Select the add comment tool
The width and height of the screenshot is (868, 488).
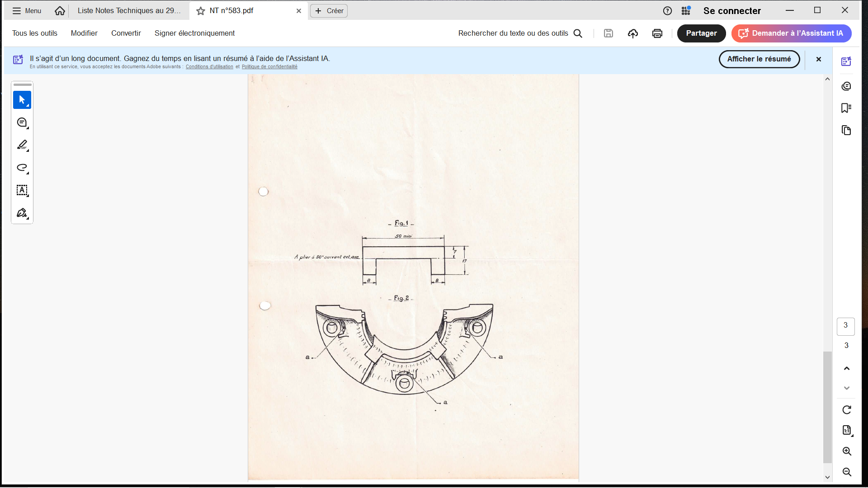tap(22, 122)
